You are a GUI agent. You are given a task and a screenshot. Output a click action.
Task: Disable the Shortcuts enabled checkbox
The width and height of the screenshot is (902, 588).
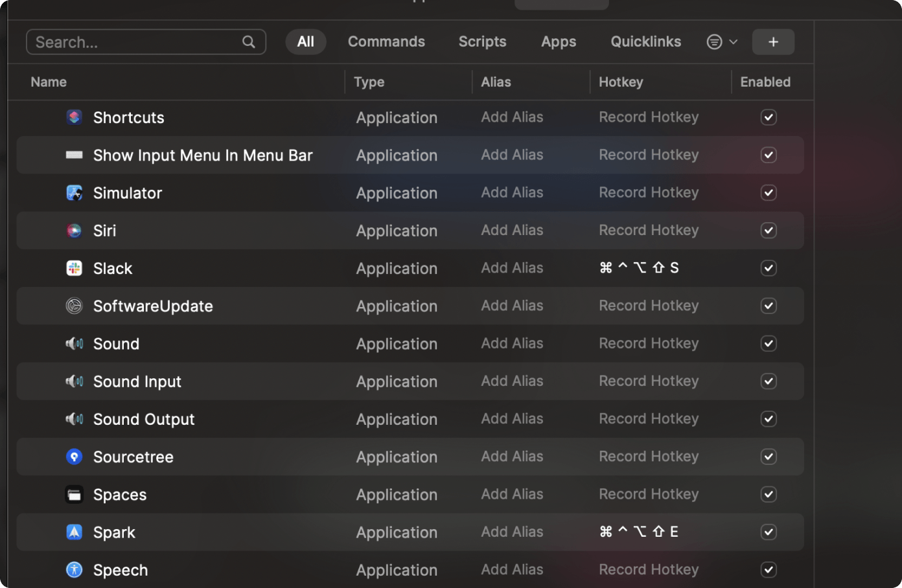[769, 117]
